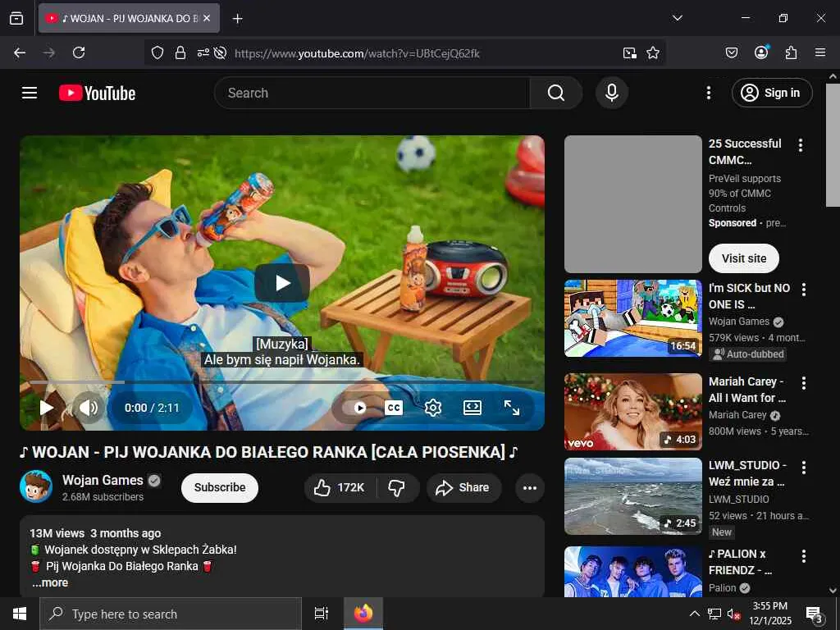
Task: Start voice search with microphone icon
Action: point(611,93)
